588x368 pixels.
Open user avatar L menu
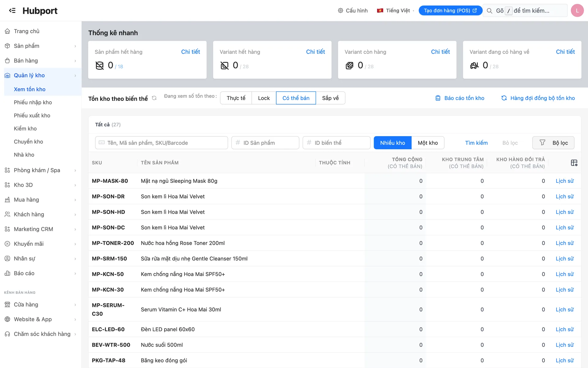577,10
